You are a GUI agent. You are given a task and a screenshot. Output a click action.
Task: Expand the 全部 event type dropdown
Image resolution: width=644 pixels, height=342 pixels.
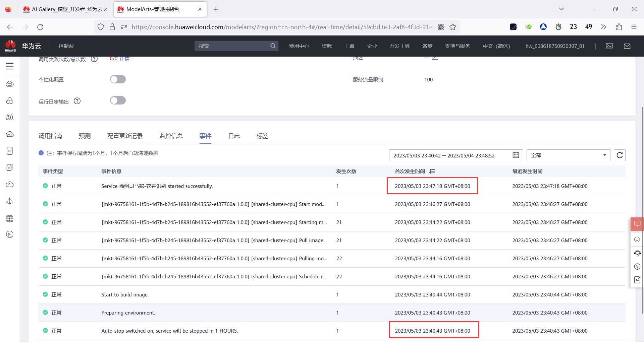[568, 155]
